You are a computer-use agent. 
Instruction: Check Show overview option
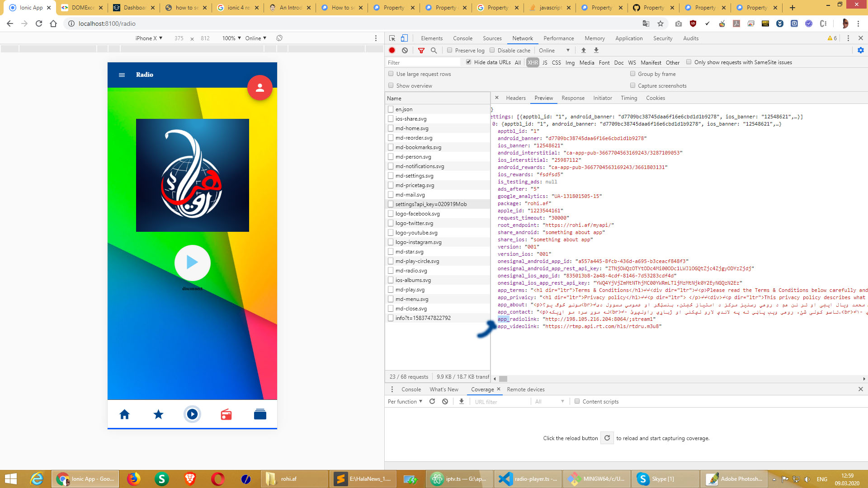pos(391,85)
